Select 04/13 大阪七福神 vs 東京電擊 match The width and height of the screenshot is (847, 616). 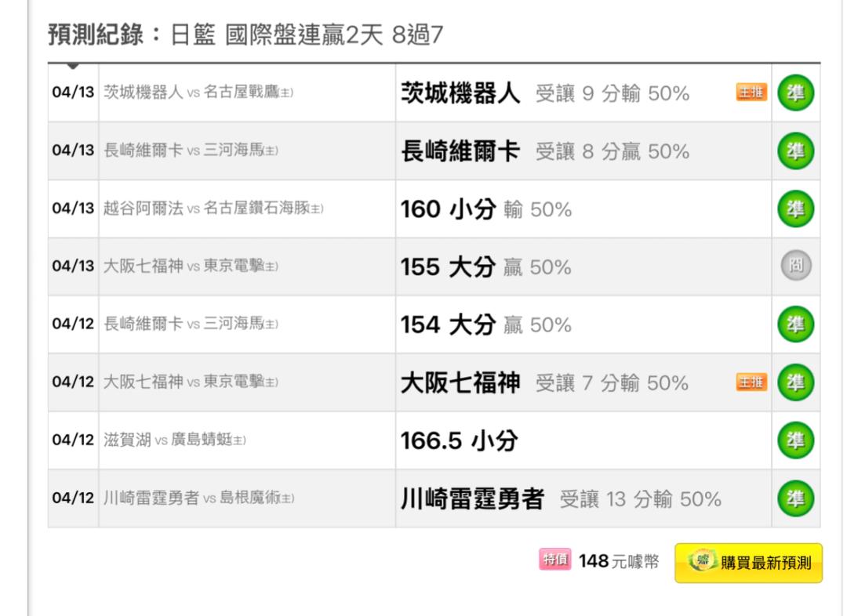click(x=191, y=266)
